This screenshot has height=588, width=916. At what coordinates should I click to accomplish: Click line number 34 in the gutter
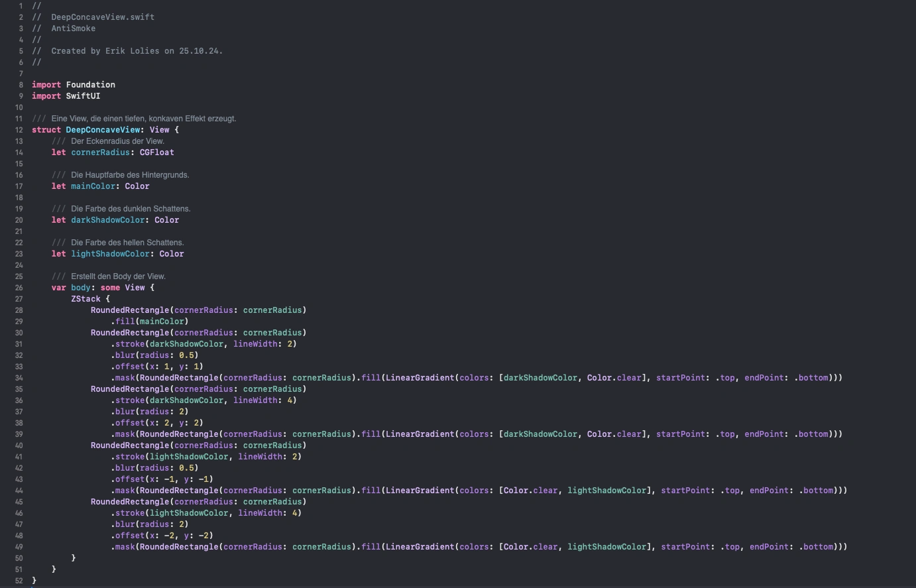19,378
